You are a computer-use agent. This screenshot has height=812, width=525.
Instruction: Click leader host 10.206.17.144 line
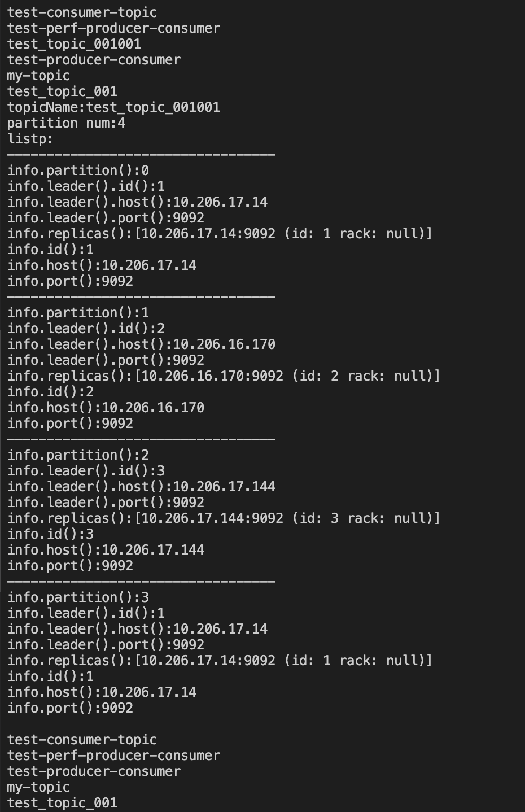pos(141,487)
